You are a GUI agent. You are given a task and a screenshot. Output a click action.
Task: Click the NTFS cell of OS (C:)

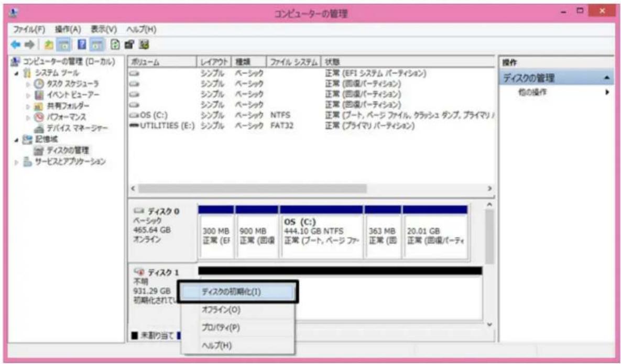tap(280, 115)
